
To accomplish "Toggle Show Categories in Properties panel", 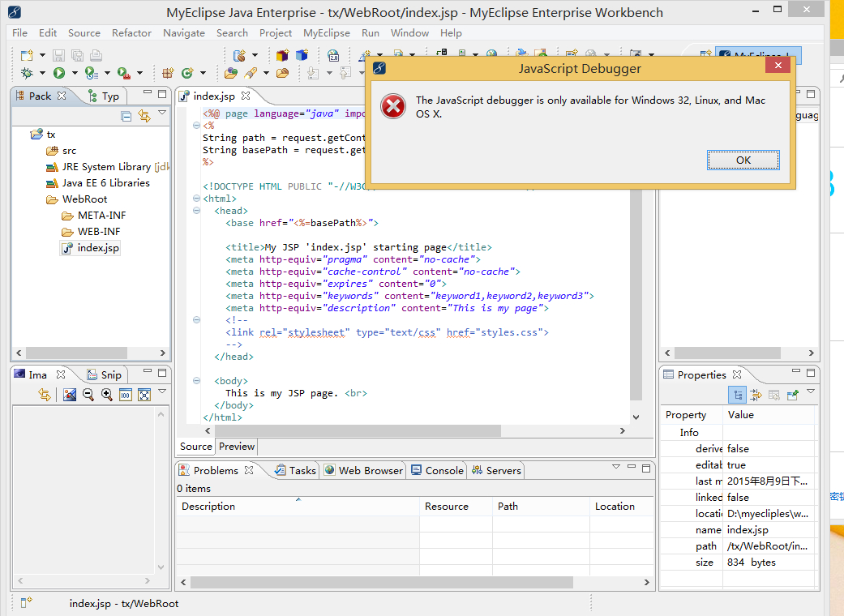I will click(x=738, y=395).
